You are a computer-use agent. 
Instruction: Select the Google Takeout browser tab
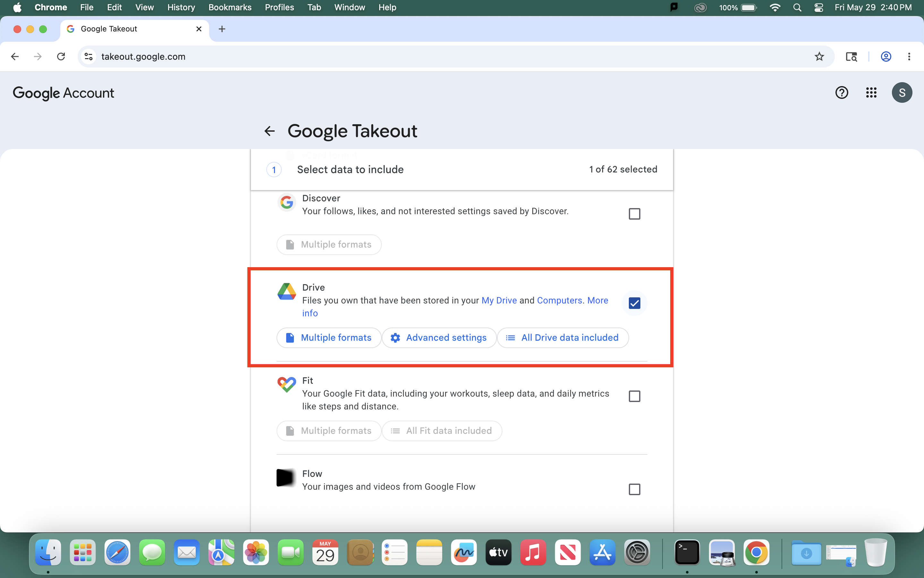tap(134, 29)
